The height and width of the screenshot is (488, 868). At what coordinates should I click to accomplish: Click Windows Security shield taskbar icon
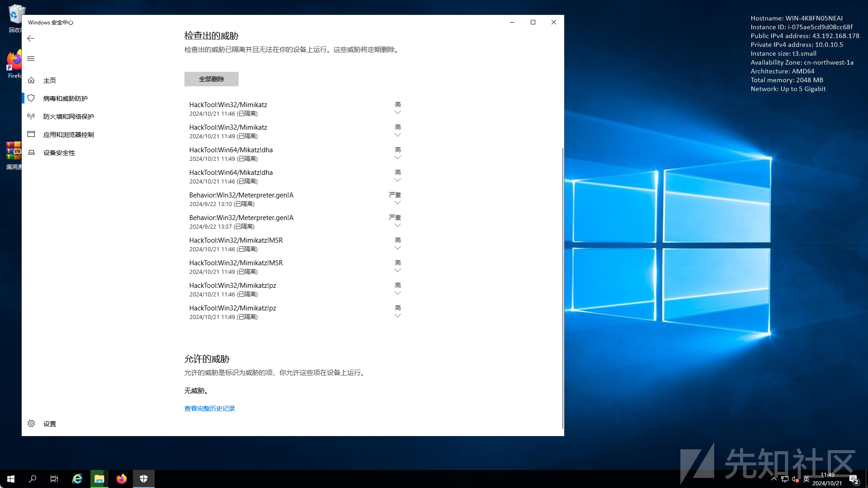144,479
